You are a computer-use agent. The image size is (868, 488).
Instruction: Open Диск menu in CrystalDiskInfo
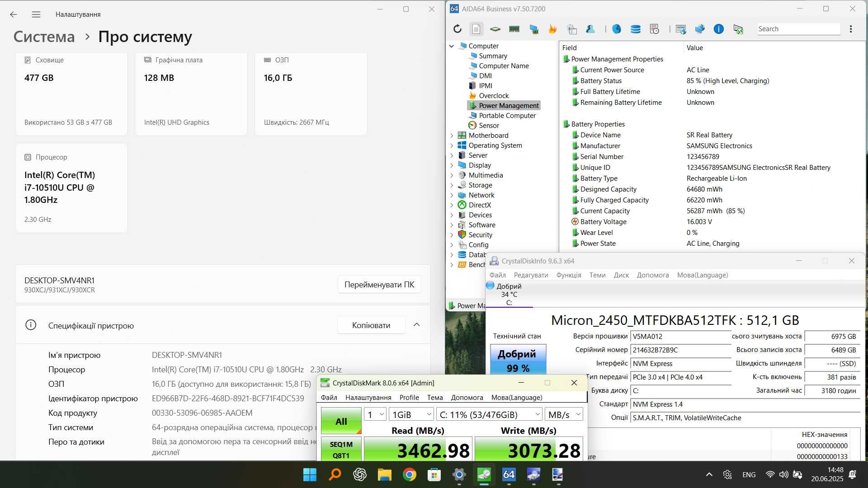pos(621,275)
